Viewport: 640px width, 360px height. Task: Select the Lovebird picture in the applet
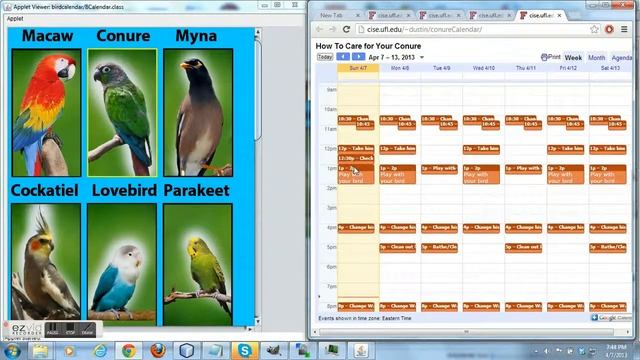[122, 263]
